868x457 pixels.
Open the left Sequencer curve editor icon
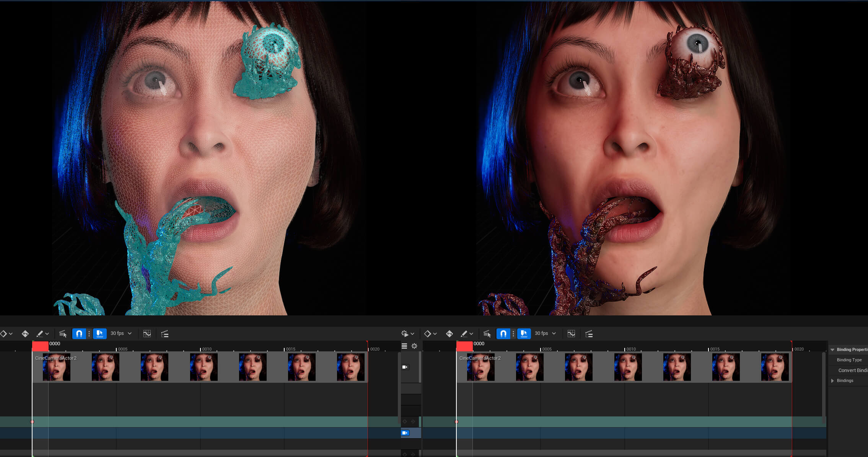tap(147, 334)
